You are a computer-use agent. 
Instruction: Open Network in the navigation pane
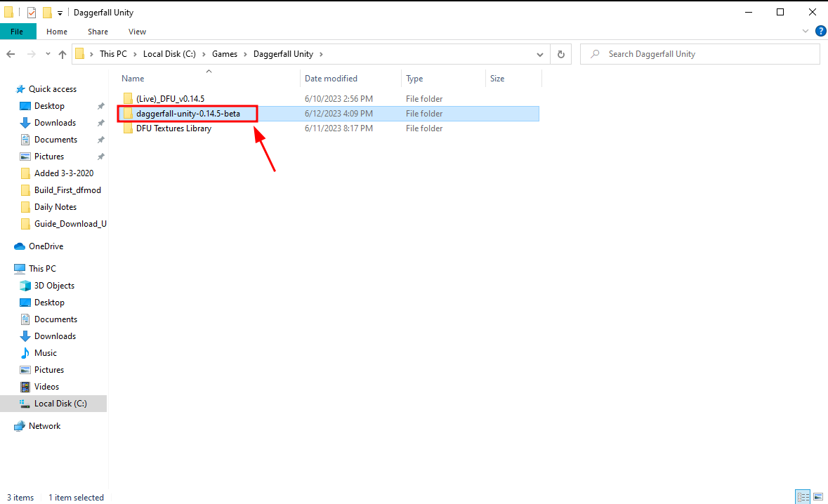pyautogui.click(x=44, y=426)
